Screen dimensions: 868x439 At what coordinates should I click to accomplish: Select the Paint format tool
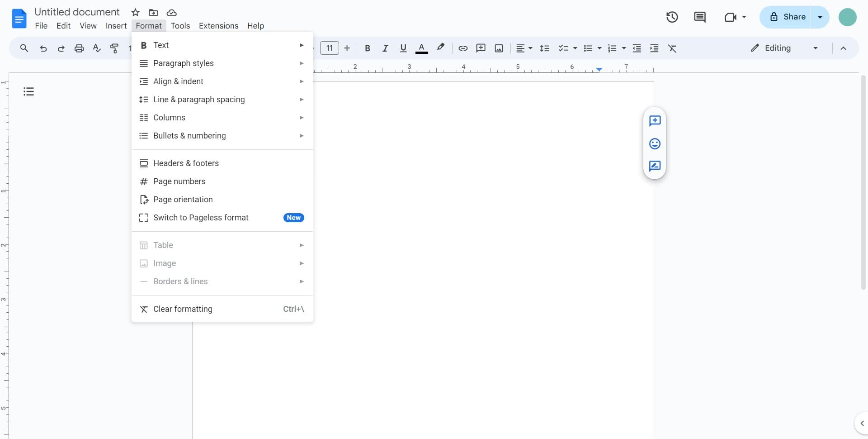click(114, 48)
